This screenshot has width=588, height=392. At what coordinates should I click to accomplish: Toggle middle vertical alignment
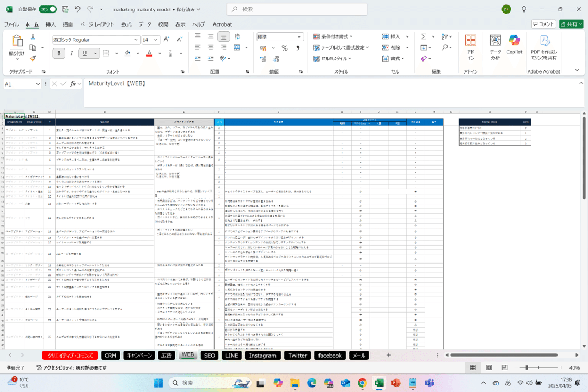pos(211,36)
